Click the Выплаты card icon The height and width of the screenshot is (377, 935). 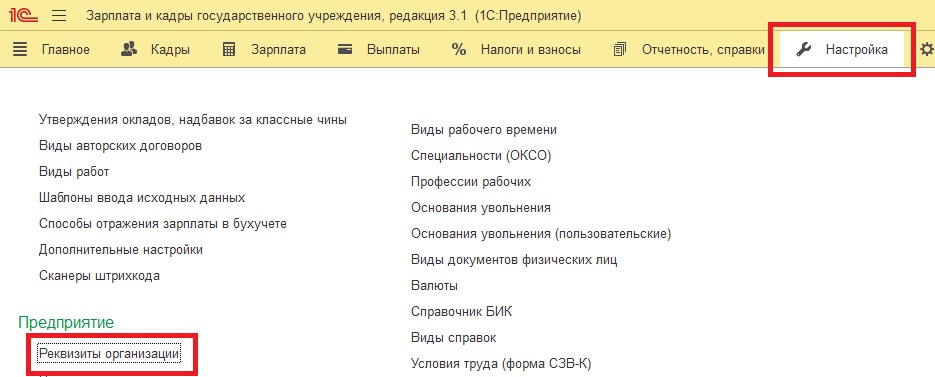click(345, 50)
